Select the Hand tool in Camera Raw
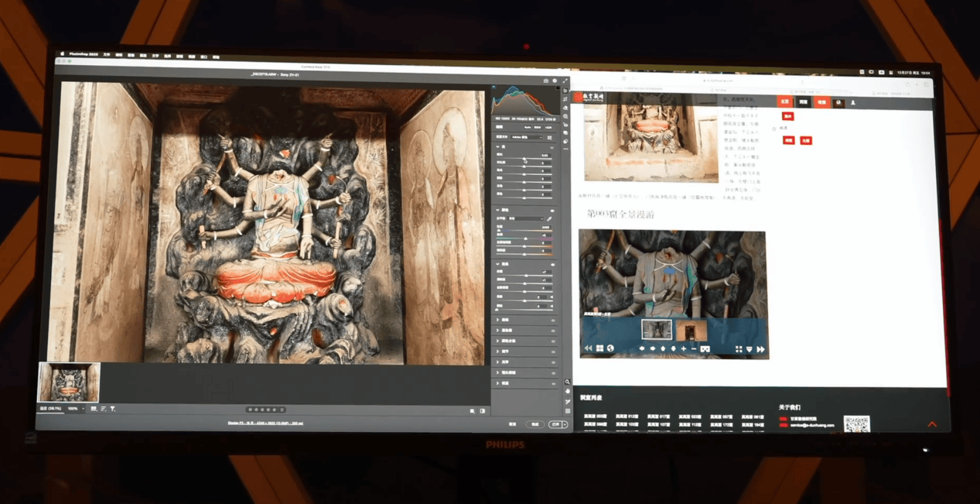980x504 pixels. click(x=567, y=392)
